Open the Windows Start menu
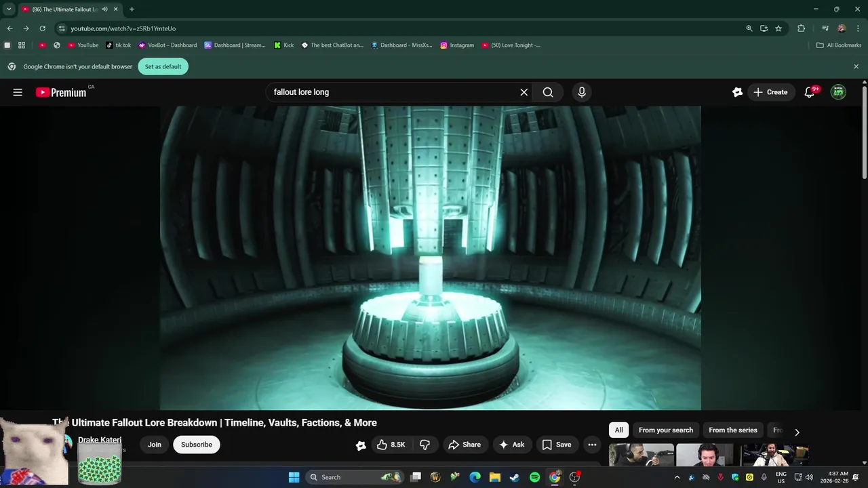Screen dimensions: 868x488 [x=294, y=477]
